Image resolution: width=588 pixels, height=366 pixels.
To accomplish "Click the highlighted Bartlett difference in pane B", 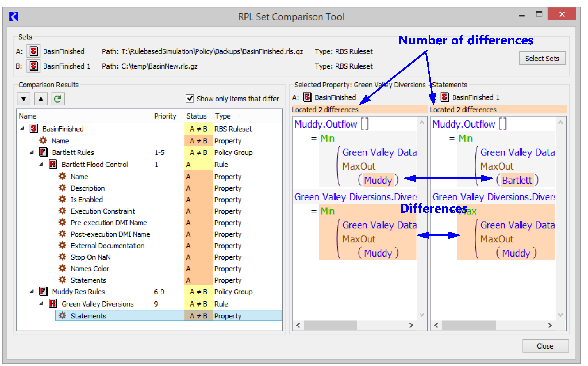I will click(x=517, y=180).
